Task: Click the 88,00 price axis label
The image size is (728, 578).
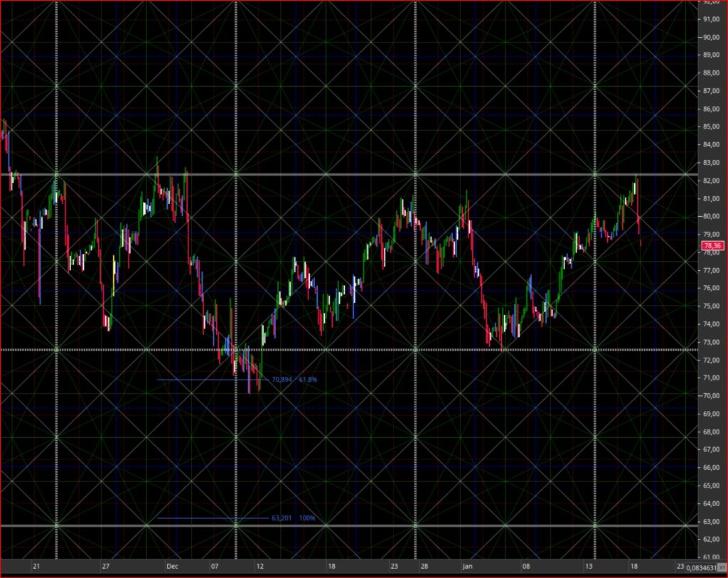Action: coord(712,73)
